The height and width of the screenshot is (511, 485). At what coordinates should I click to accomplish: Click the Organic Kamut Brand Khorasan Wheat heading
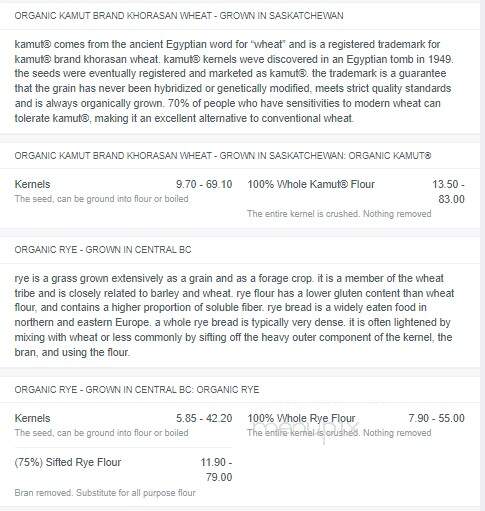[x=179, y=16]
